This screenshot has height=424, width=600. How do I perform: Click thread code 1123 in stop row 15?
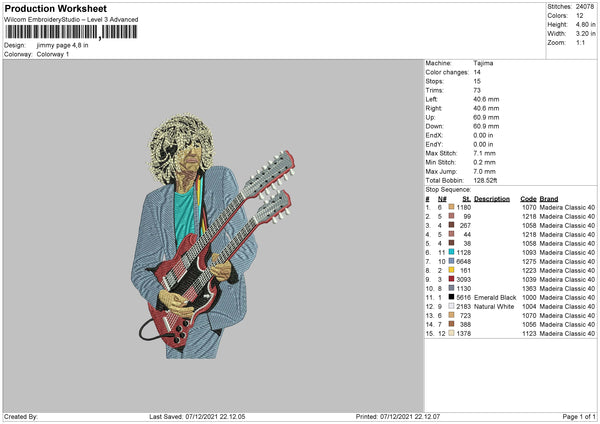coord(529,333)
